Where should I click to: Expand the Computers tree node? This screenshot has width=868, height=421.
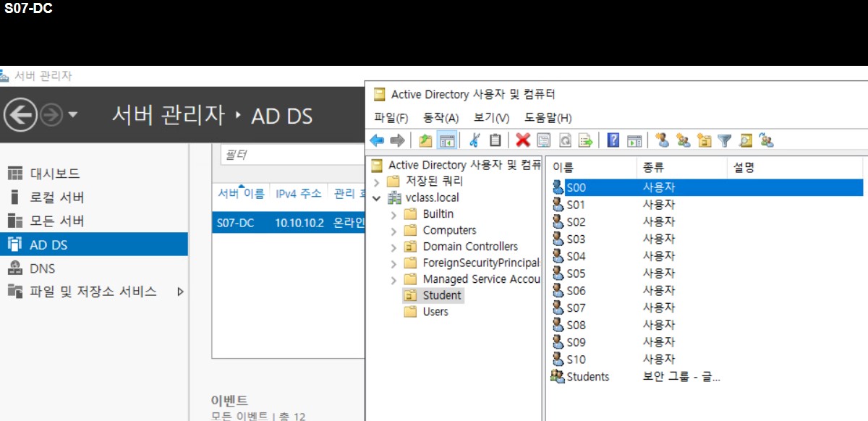[393, 231]
